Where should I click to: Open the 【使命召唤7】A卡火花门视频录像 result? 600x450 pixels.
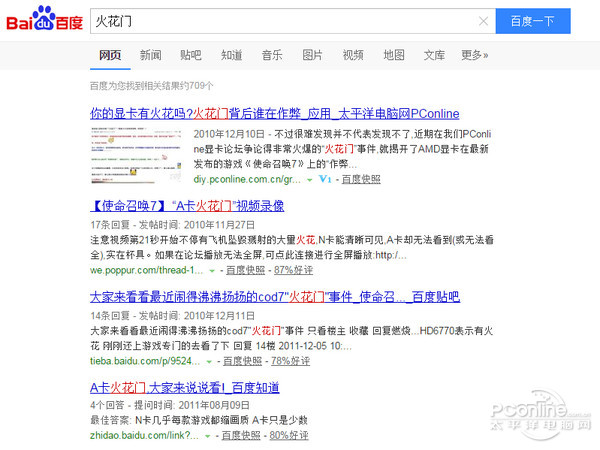(x=187, y=206)
